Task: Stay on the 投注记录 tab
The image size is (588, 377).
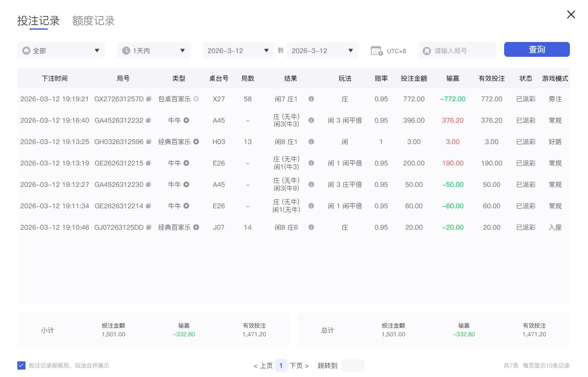Action: (38, 21)
